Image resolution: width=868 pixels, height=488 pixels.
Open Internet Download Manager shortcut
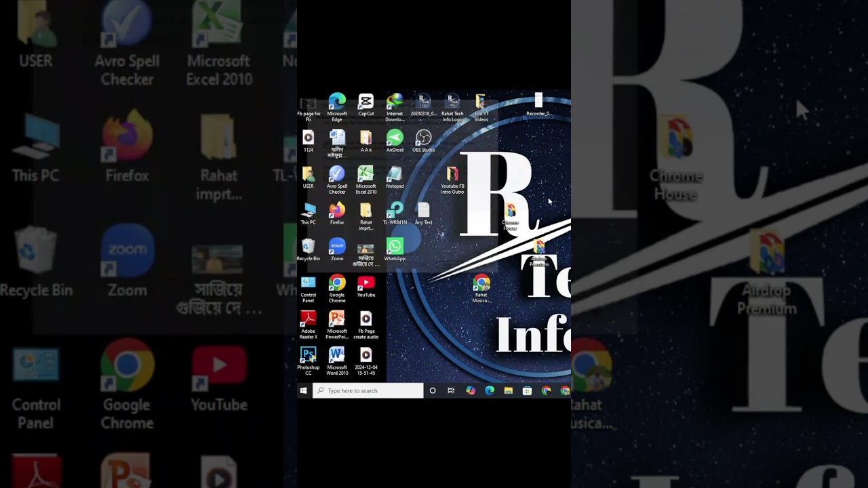click(x=395, y=107)
